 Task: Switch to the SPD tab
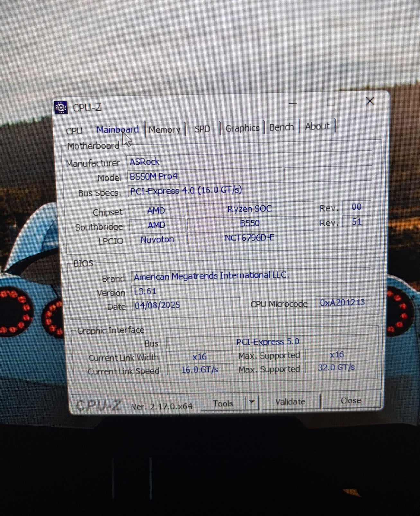tap(202, 129)
